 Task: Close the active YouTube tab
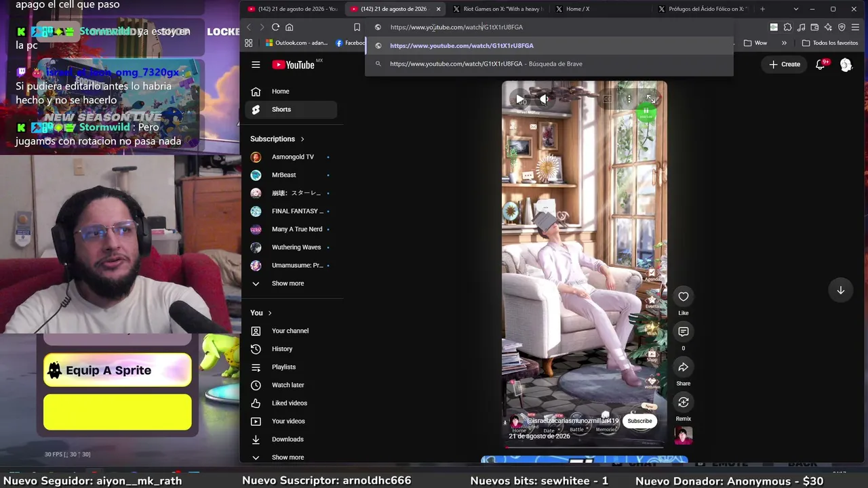coord(438,9)
